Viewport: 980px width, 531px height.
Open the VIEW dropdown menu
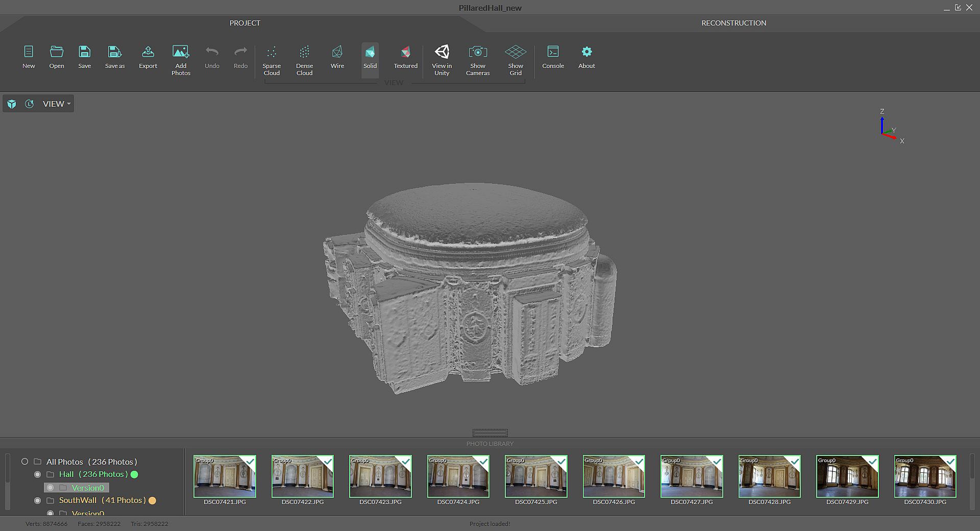tap(56, 104)
